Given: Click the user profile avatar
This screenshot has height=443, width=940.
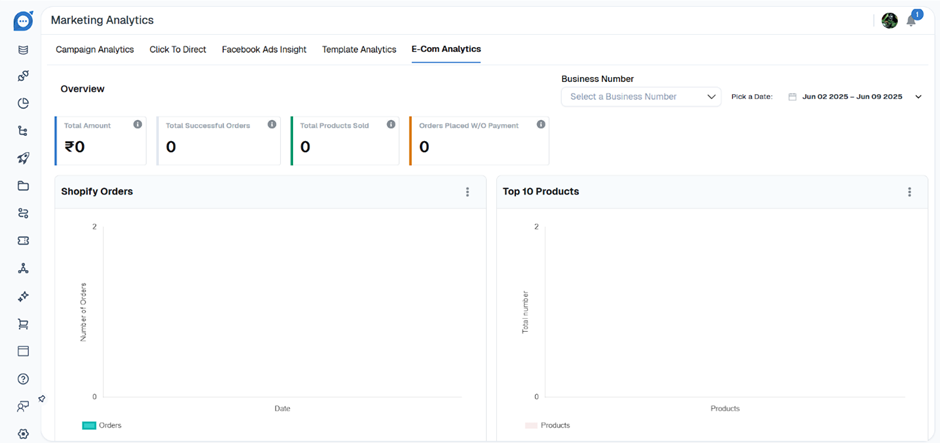Looking at the screenshot, I should 889,21.
